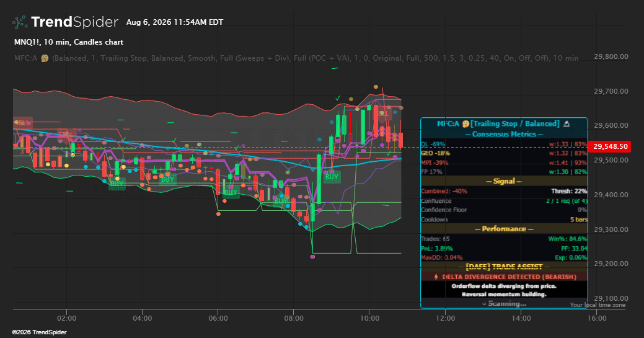The image size is (644, 338).
Task: Click the lightning bolt icon in the alert banner
Action: pos(436,277)
